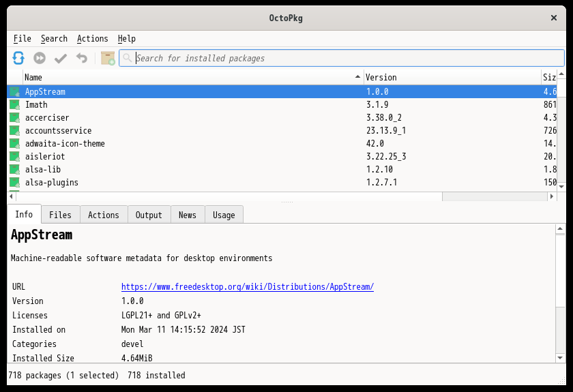
Task: Open the File menu
Action: [x=23, y=38]
